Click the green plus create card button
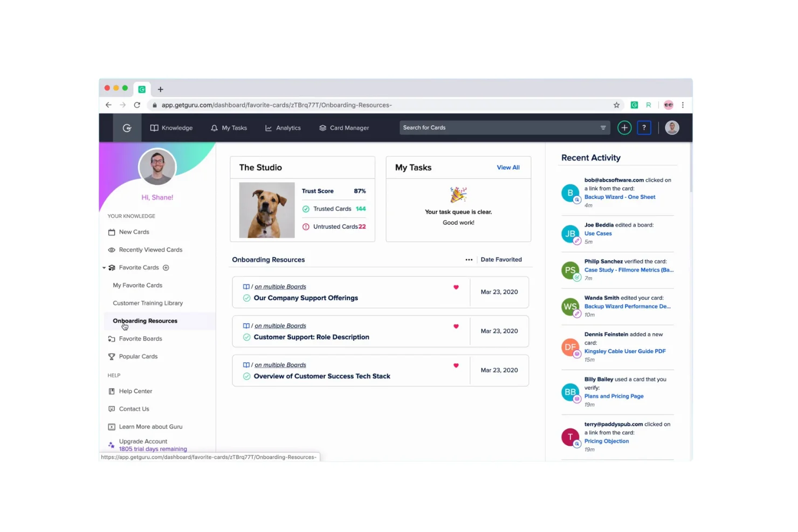Screen dimensions: 798x532 pos(624,128)
